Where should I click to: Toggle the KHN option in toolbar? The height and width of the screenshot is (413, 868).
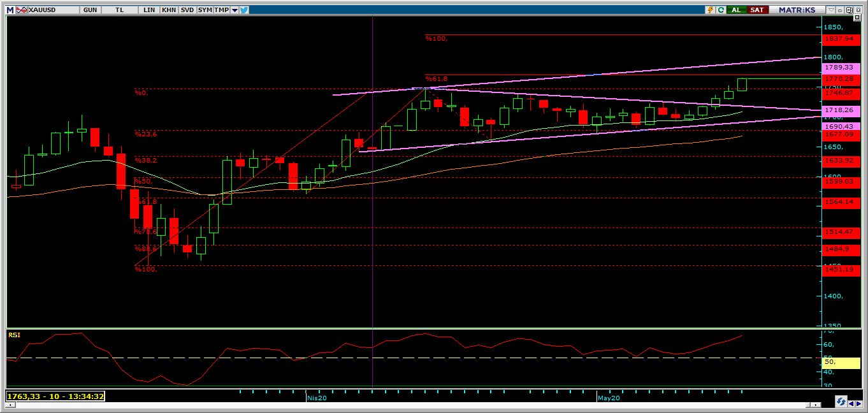(169, 10)
